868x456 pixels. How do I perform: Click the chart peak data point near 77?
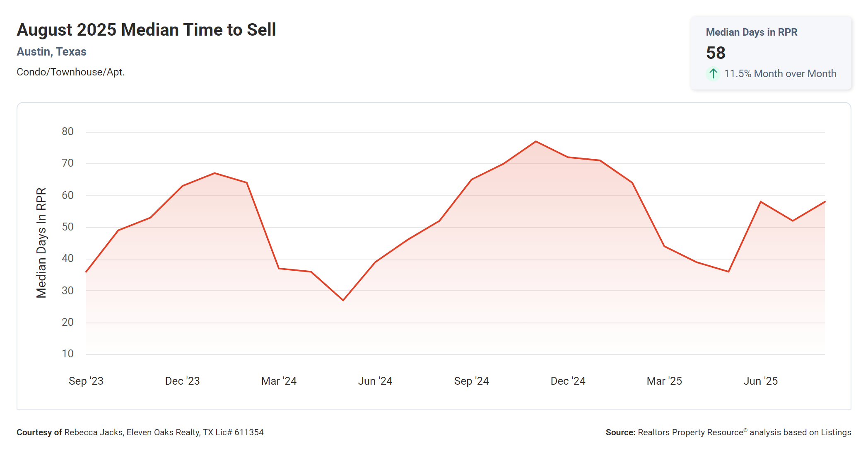click(x=536, y=142)
